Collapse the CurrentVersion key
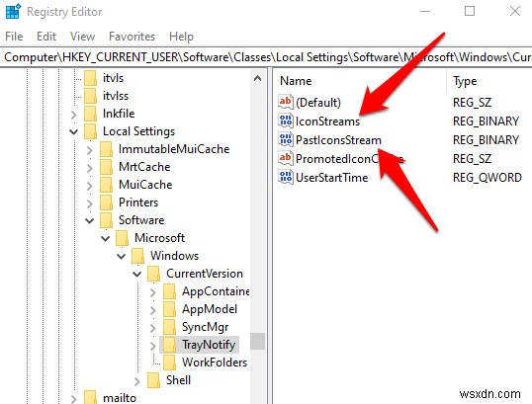532x404 pixels. (x=137, y=275)
